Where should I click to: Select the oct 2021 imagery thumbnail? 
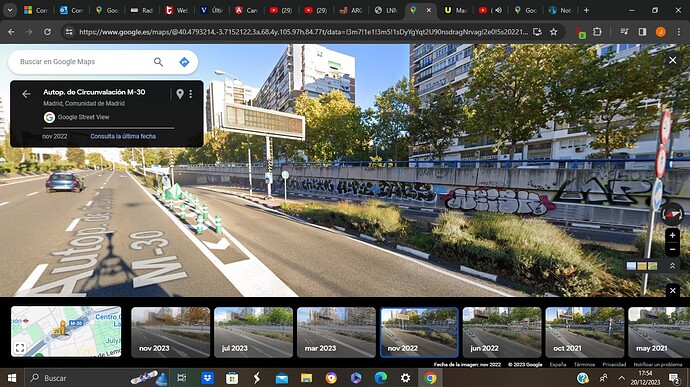click(585, 332)
